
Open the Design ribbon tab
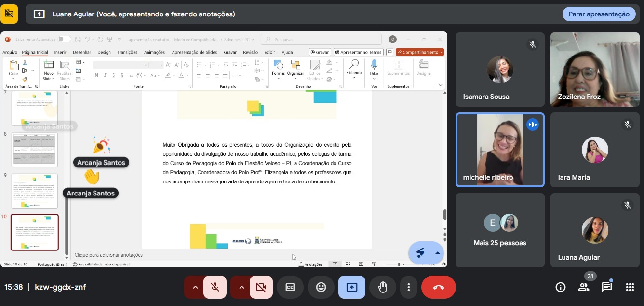104,52
